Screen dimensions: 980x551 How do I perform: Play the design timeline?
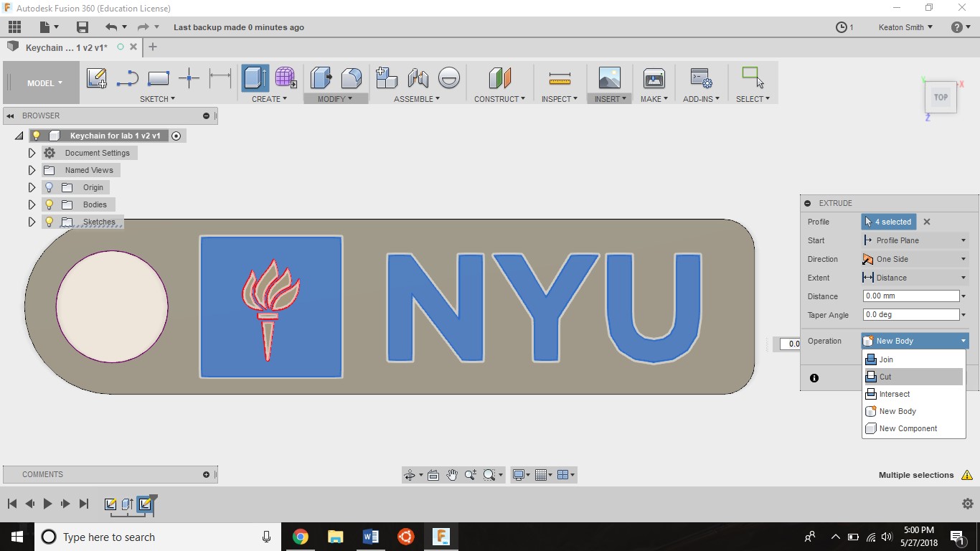(x=47, y=504)
